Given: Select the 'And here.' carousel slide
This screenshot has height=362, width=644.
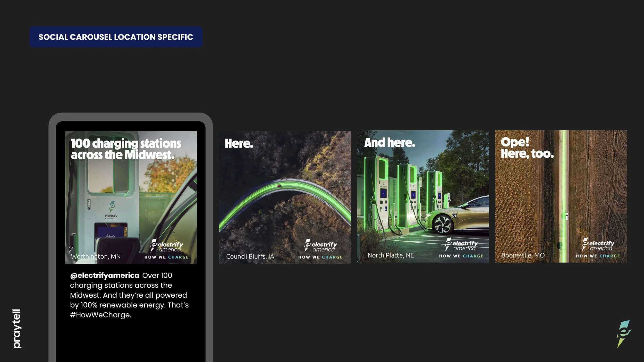Looking at the screenshot, I should click(423, 196).
